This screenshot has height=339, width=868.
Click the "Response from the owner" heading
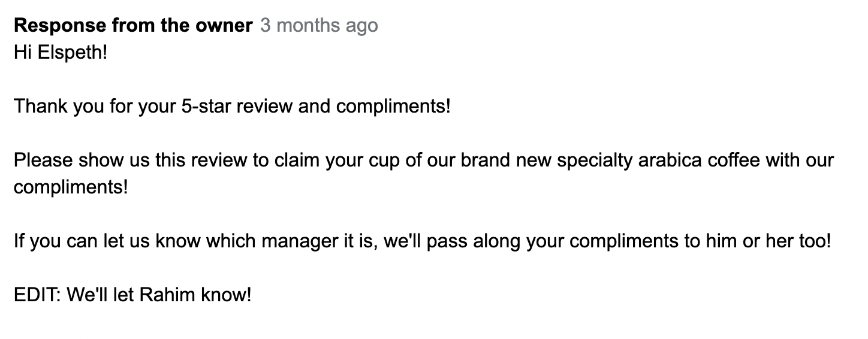[x=133, y=26]
